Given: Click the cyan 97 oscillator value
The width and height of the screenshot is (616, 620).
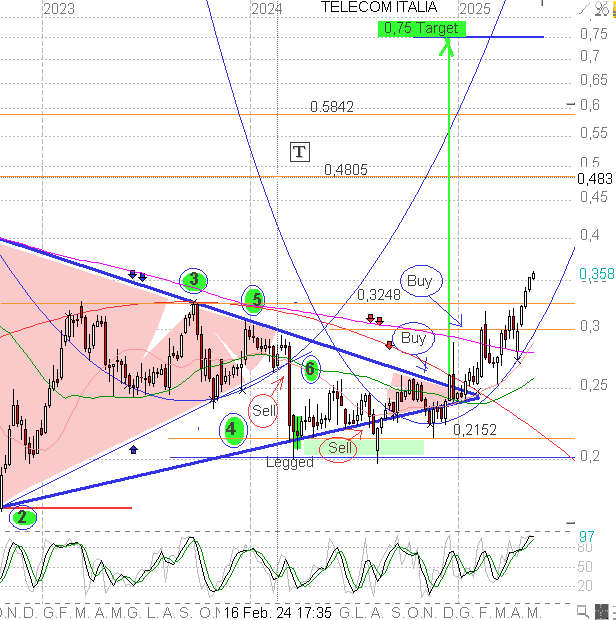Looking at the screenshot, I should coord(586,537).
